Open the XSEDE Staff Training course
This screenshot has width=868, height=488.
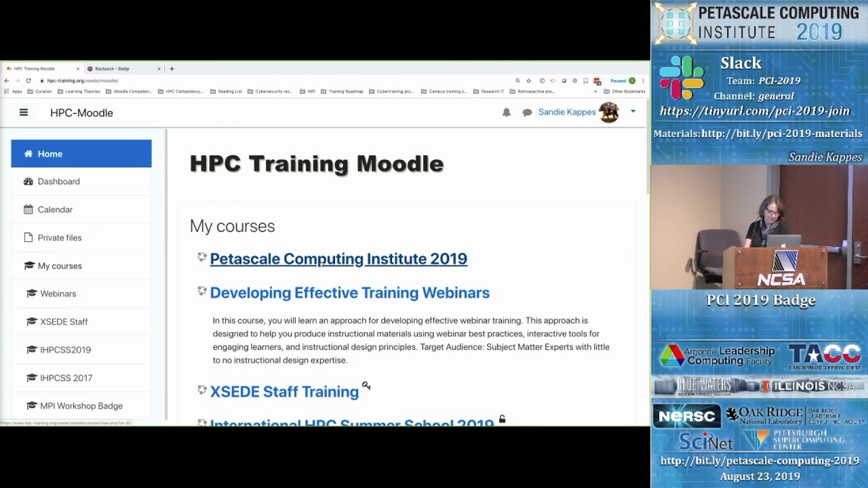[x=284, y=392]
